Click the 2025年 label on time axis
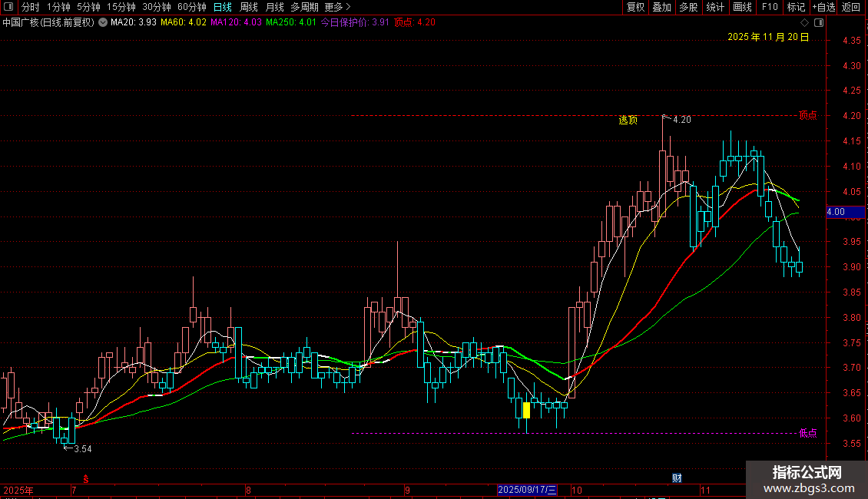The height and width of the screenshot is (499, 868). (18, 490)
